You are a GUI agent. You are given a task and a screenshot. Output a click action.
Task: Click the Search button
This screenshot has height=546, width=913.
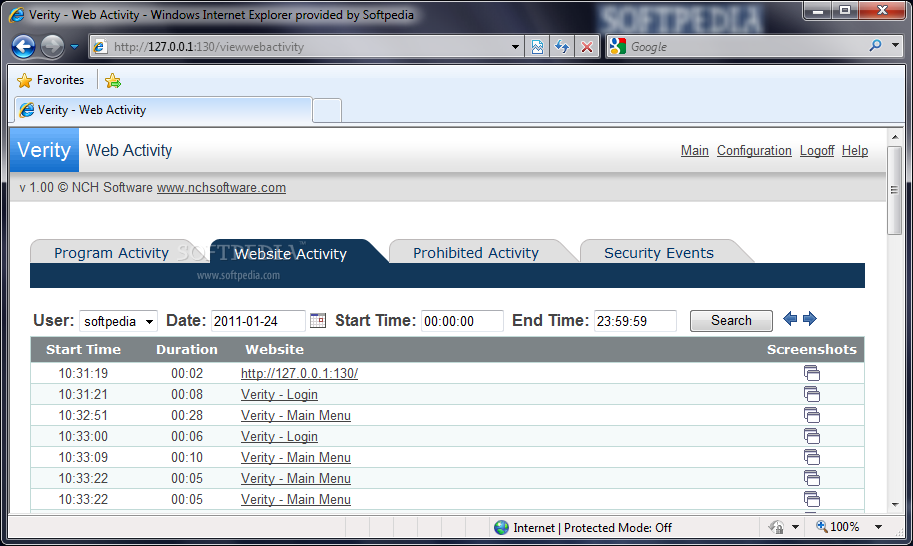[731, 321]
